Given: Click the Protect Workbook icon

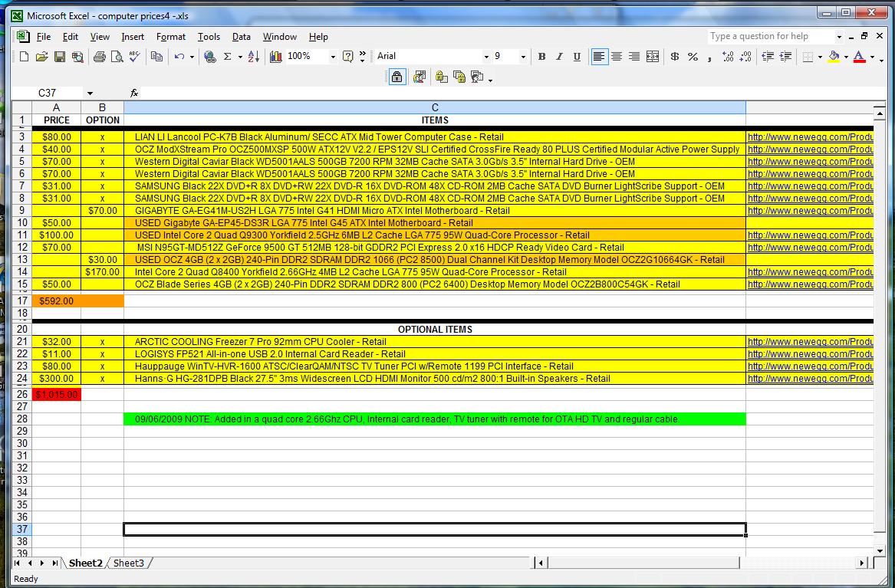Looking at the screenshot, I should (459, 77).
